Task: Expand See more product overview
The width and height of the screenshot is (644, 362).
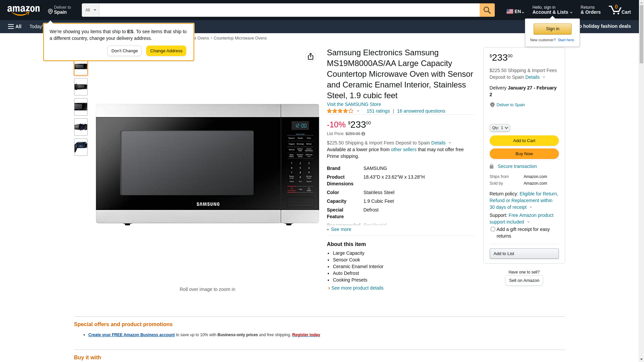Action: click(x=339, y=229)
